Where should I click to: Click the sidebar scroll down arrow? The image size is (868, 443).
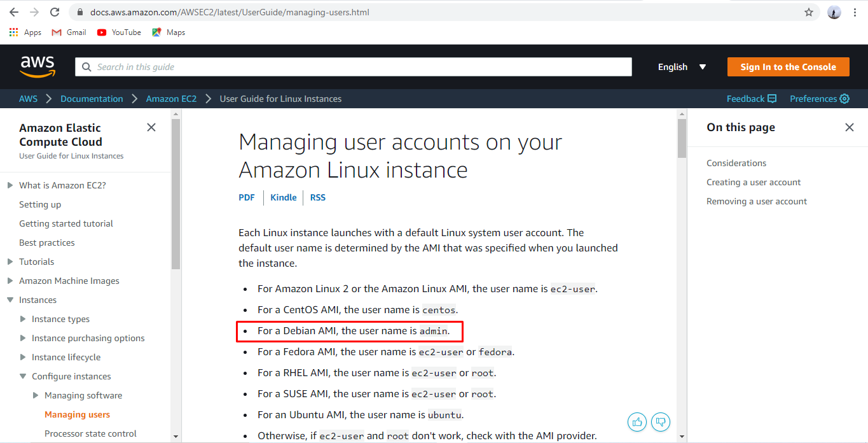pos(176,436)
